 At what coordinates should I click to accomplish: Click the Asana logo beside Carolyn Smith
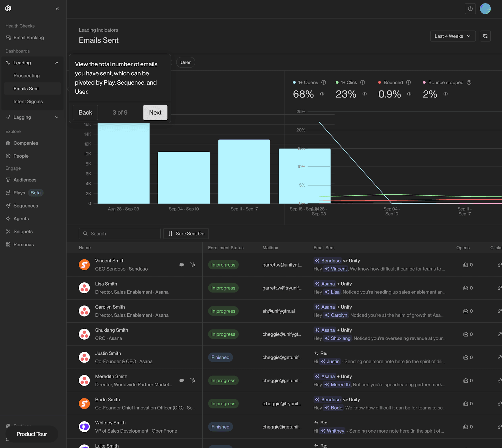click(84, 311)
